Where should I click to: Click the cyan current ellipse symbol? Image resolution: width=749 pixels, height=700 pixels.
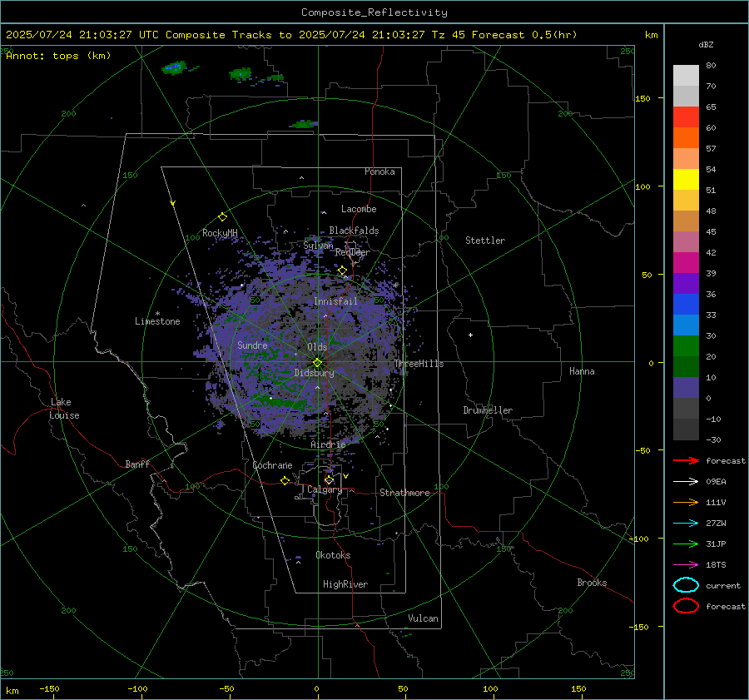coord(686,585)
